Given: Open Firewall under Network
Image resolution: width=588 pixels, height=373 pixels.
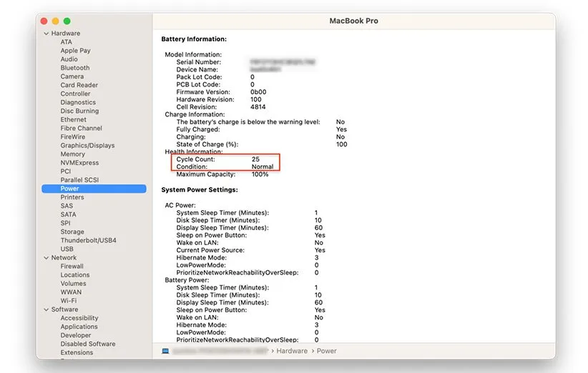Looking at the screenshot, I should (72, 267).
